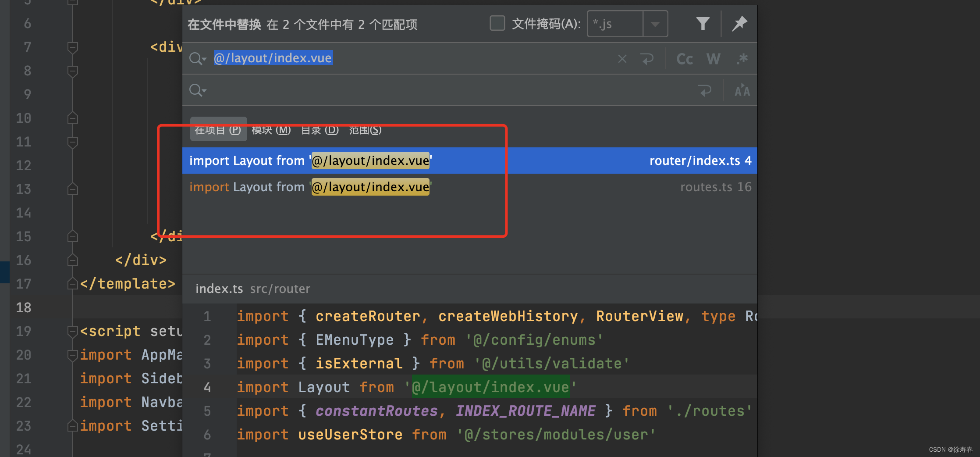This screenshot has width=980, height=457.
Task: Collapse fold marker at editor line 8
Action: coord(73,71)
